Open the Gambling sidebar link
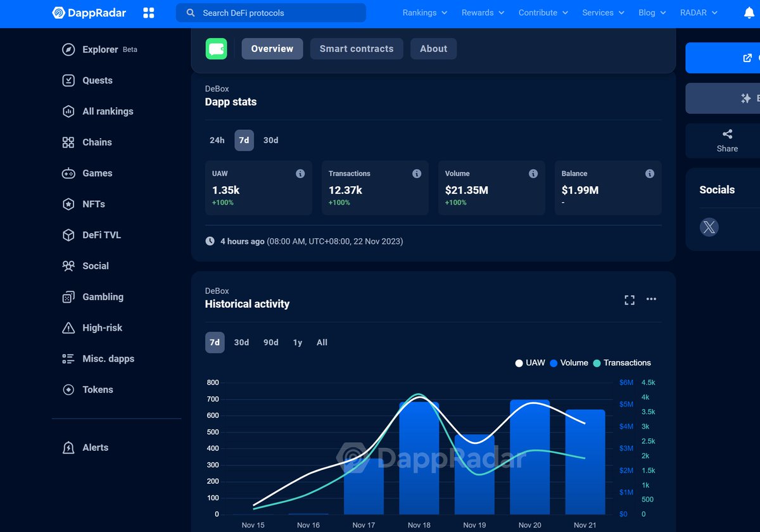The height and width of the screenshot is (532, 760). click(92, 297)
